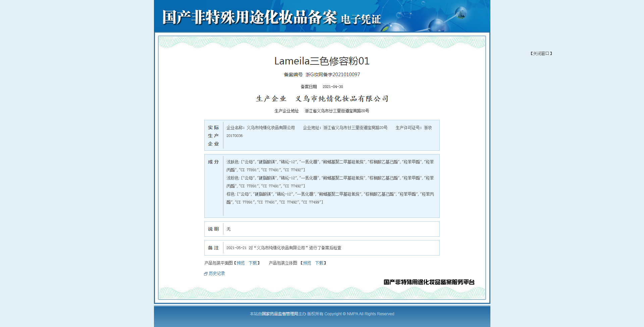Click the product title Lameila三色修容粉01
644x327 pixels.
click(322, 61)
